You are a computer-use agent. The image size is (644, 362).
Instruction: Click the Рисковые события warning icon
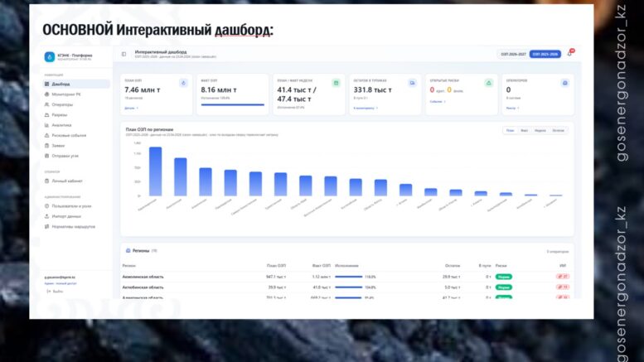(x=46, y=136)
